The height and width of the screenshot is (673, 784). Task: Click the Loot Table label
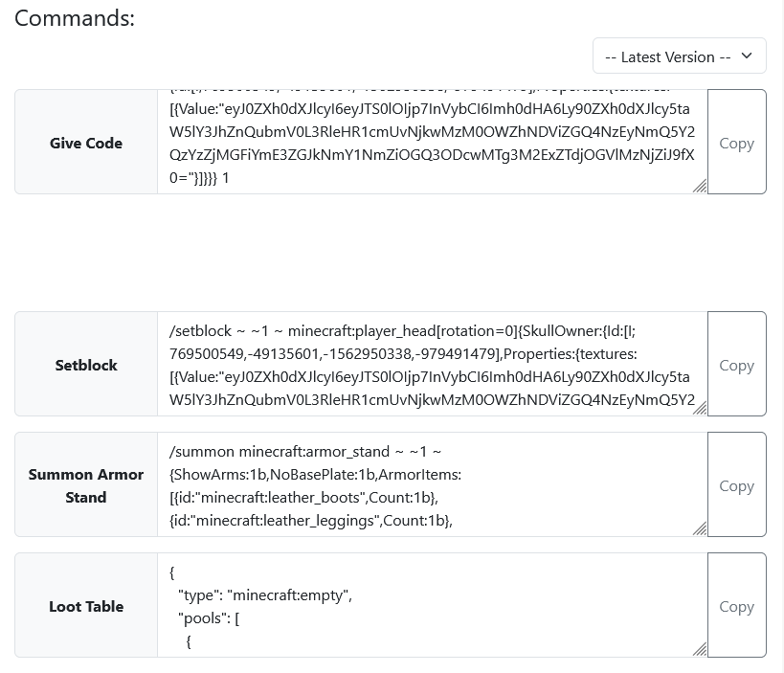(x=86, y=606)
